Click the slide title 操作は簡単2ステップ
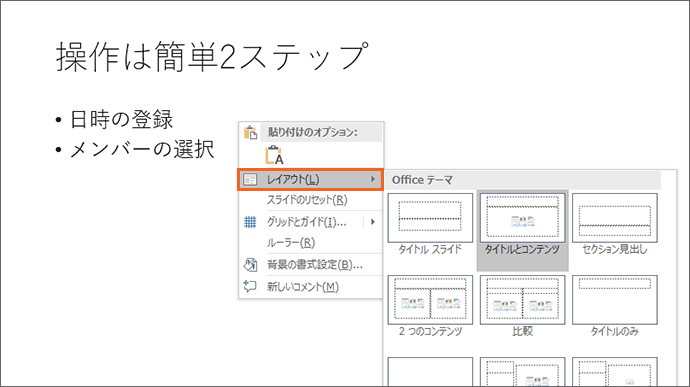 tap(212, 57)
